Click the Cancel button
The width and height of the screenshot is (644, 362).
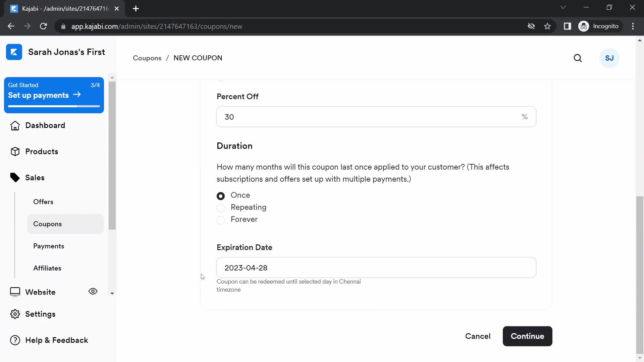coord(478,336)
